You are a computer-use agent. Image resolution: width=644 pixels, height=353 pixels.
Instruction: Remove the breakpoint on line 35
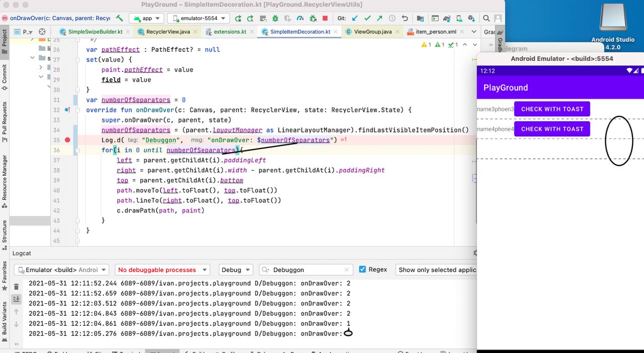pyautogui.click(x=67, y=140)
